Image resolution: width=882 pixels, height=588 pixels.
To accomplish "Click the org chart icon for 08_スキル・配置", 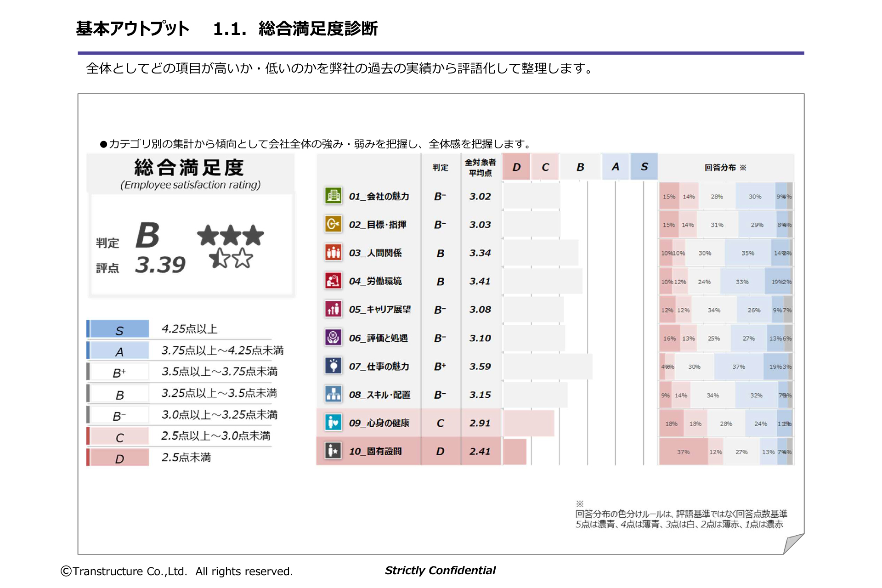I will point(333,394).
